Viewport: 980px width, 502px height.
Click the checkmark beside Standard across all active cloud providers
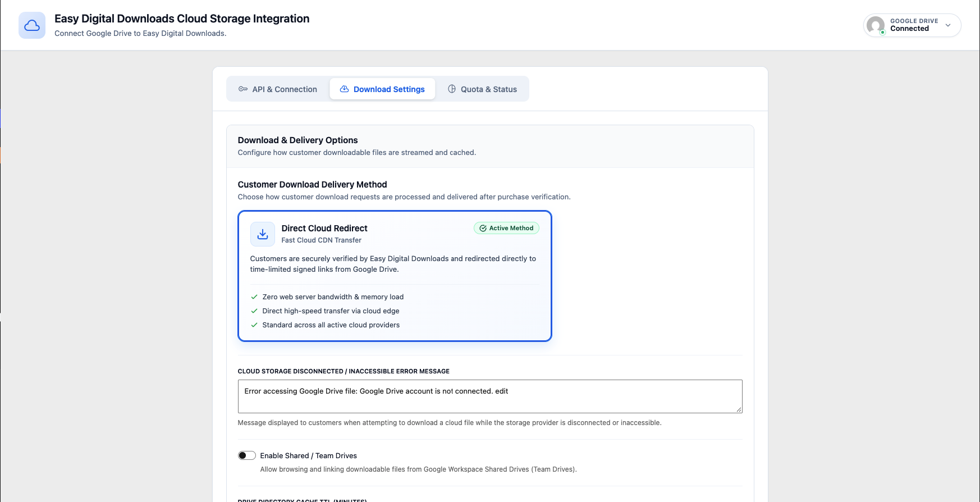pos(254,325)
